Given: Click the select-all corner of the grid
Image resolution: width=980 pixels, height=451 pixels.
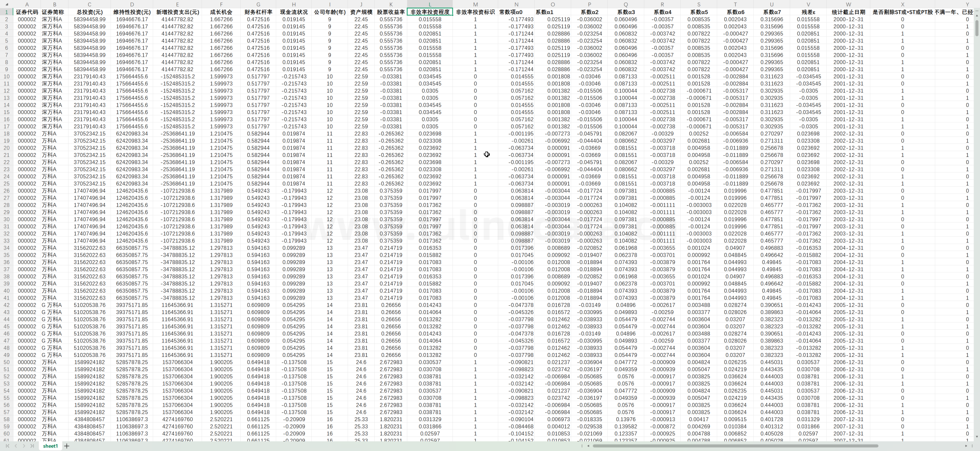Looking at the screenshot, I should (7, 4).
